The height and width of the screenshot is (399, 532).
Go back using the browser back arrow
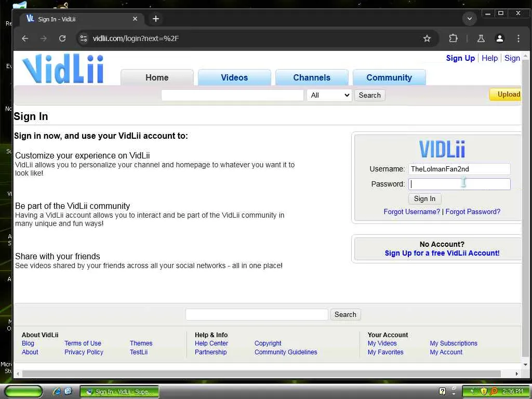25,38
